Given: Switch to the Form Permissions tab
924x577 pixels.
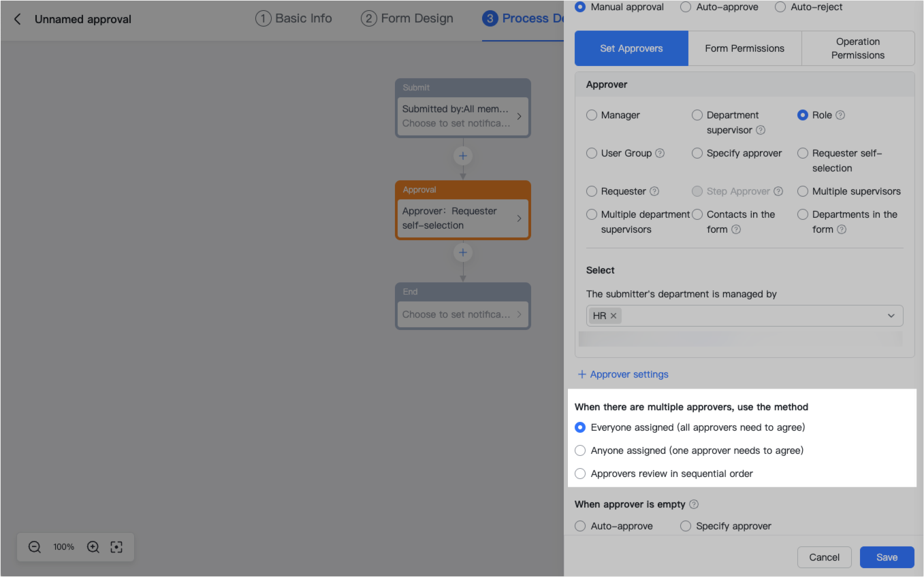Looking at the screenshot, I should [x=744, y=48].
